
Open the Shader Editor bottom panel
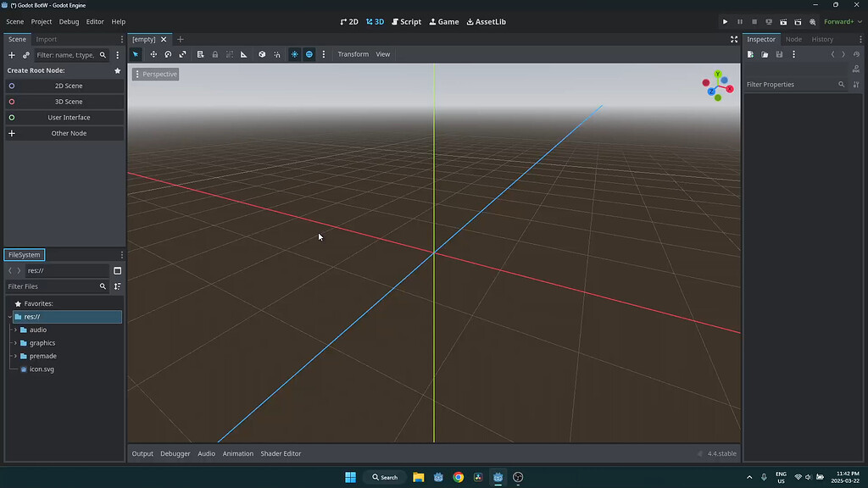coord(281,454)
